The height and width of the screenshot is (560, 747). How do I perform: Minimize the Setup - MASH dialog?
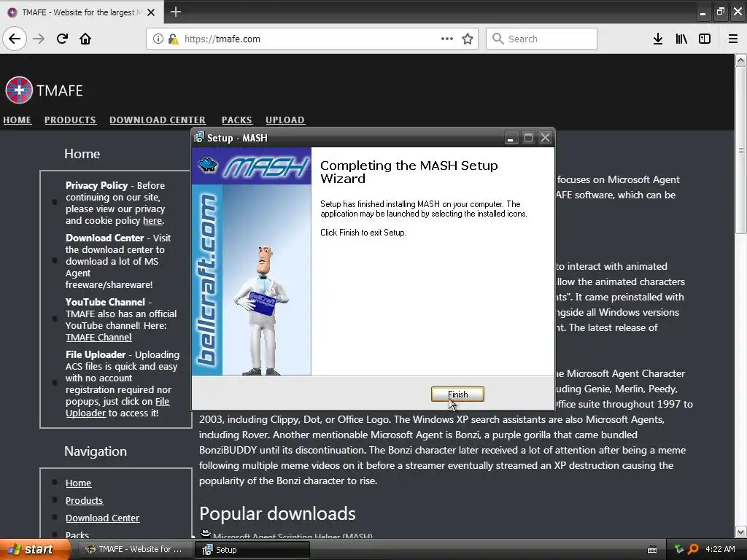[511, 138]
